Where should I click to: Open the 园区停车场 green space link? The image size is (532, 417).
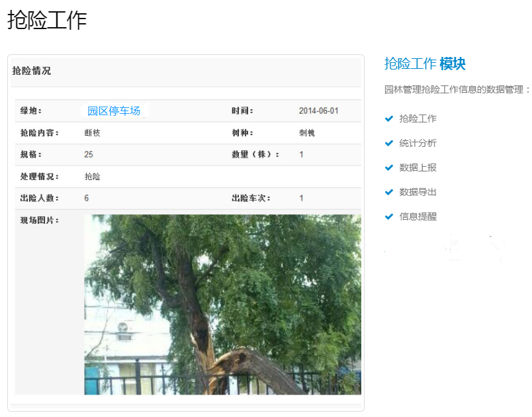[x=114, y=111]
